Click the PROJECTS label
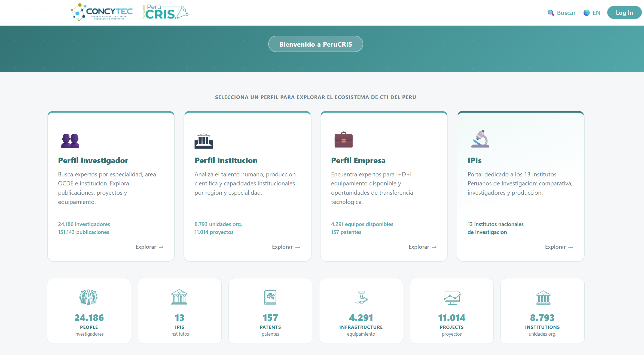The image size is (644, 355). coord(452,327)
